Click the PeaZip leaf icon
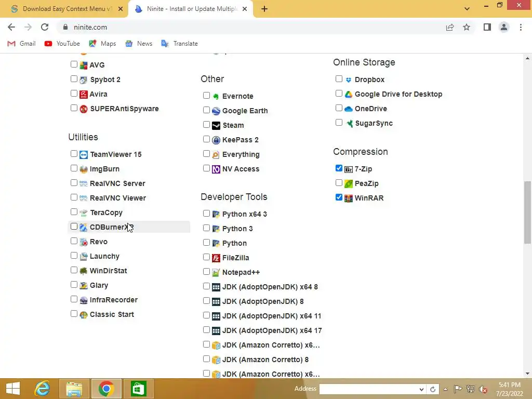532x399 pixels. pyautogui.click(x=349, y=183)
